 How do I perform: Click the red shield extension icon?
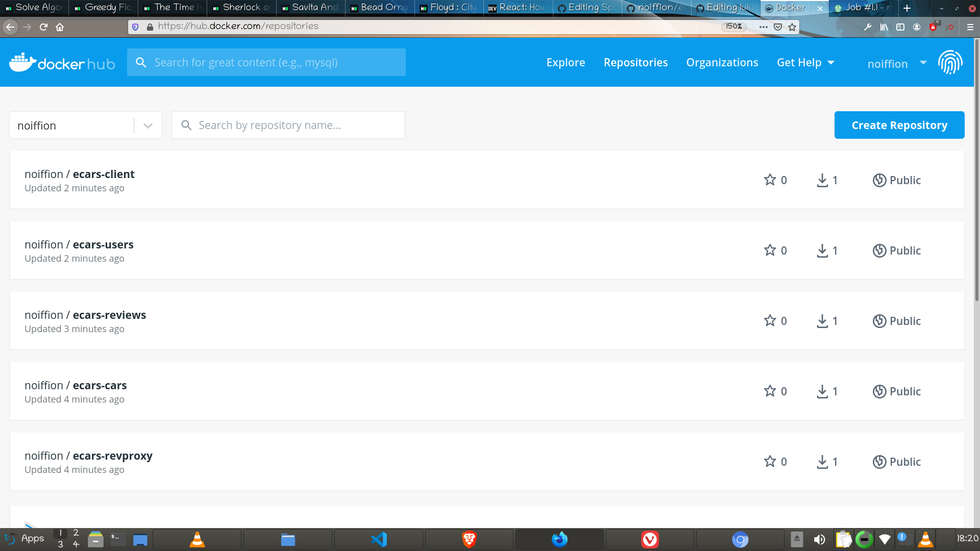[934, 27]
